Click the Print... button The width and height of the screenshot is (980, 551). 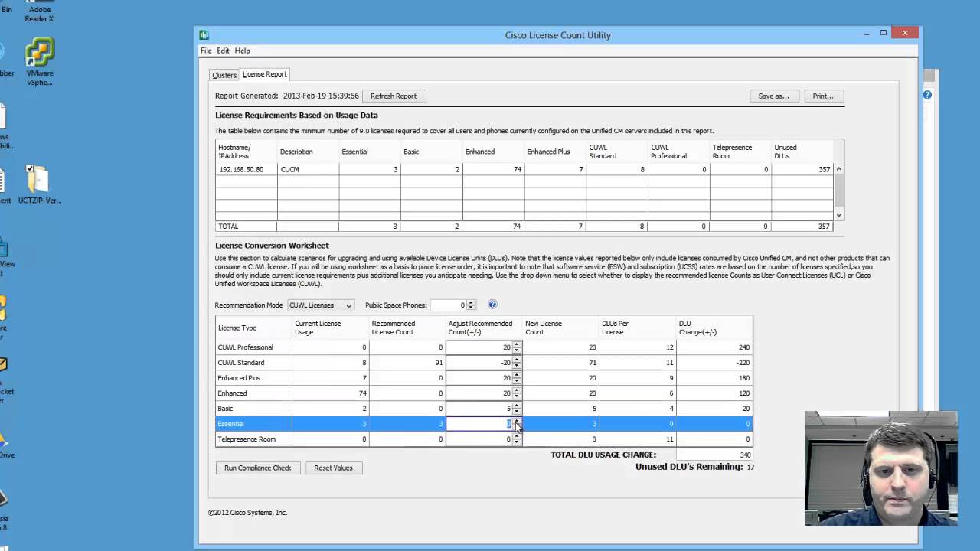pos(823,96)
